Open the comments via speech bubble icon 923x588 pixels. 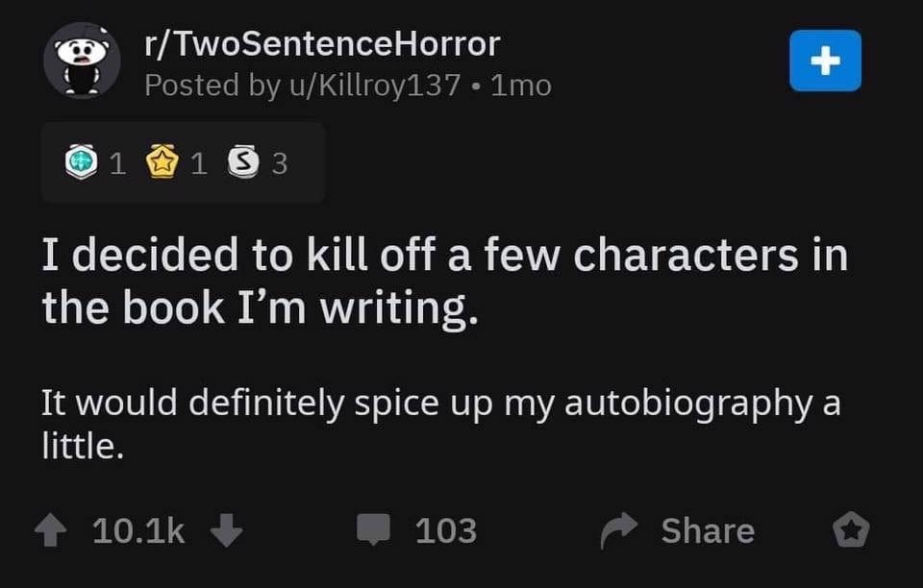pos(375,529)
